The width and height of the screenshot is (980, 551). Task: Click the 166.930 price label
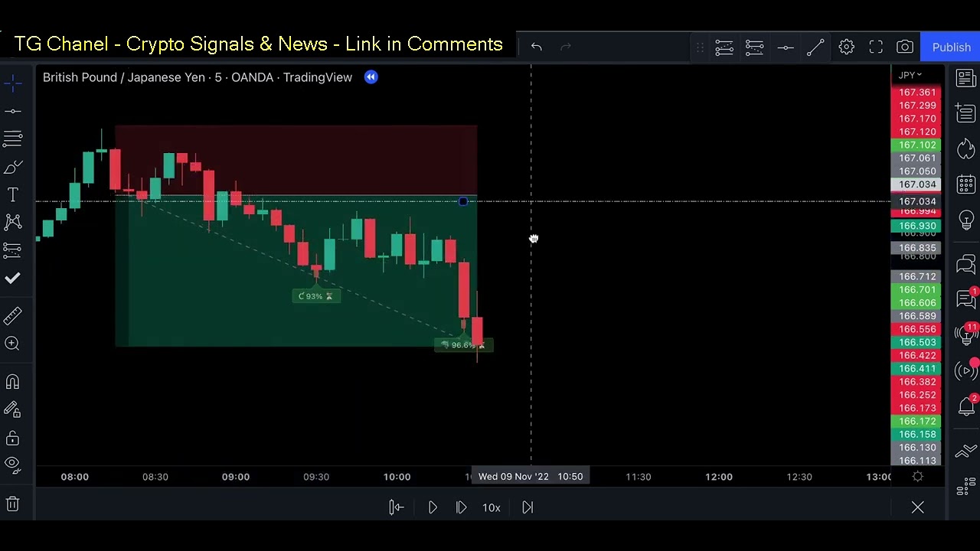(917, 227)
